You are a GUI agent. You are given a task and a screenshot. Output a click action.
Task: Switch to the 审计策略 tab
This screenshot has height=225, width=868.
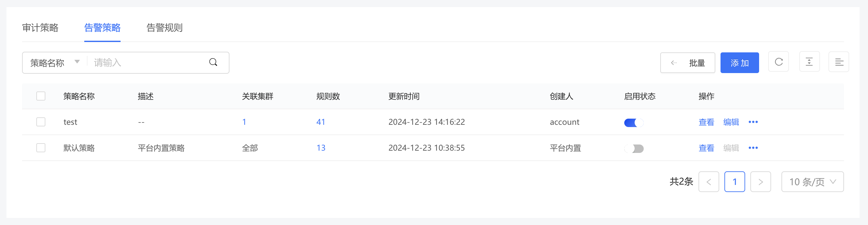40,27
